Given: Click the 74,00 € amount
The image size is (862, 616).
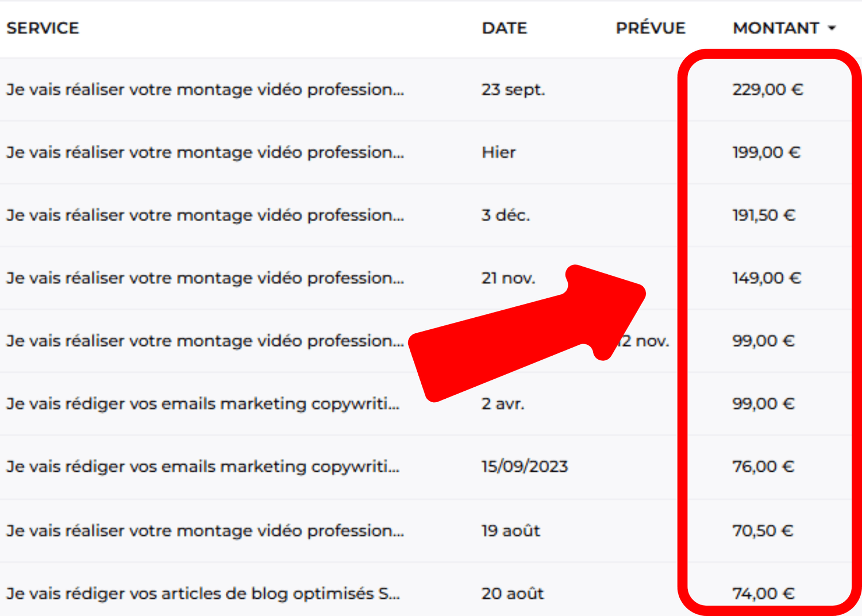Looking at the screenshot, I should 763,594.
